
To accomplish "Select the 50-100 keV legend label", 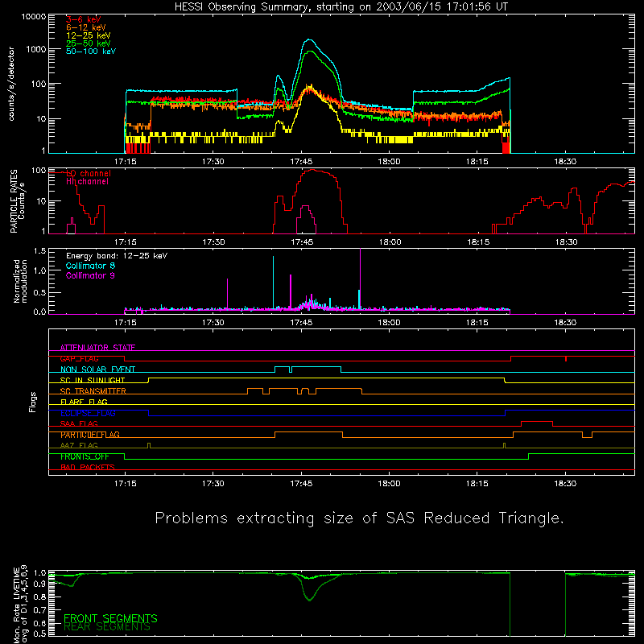I will tap(91, 51).
